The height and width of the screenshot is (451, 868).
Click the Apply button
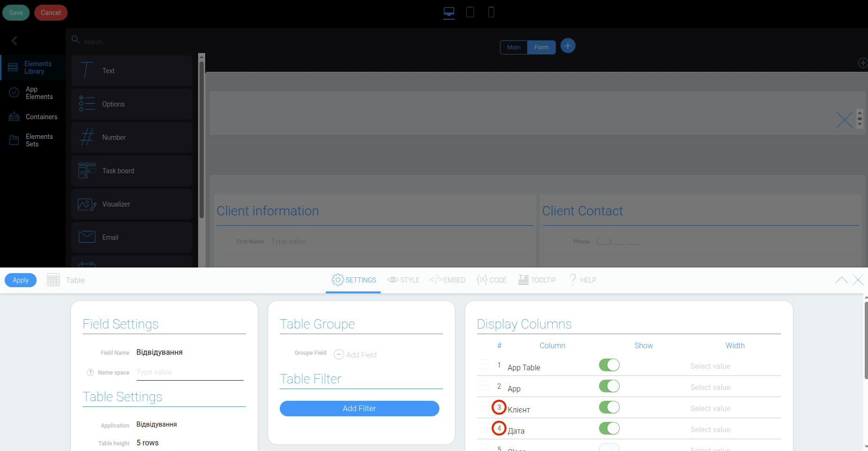pos(21,280)
